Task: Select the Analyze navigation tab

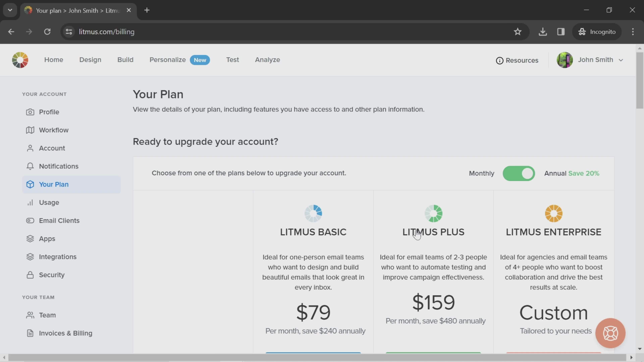Action: pos(267,60)
